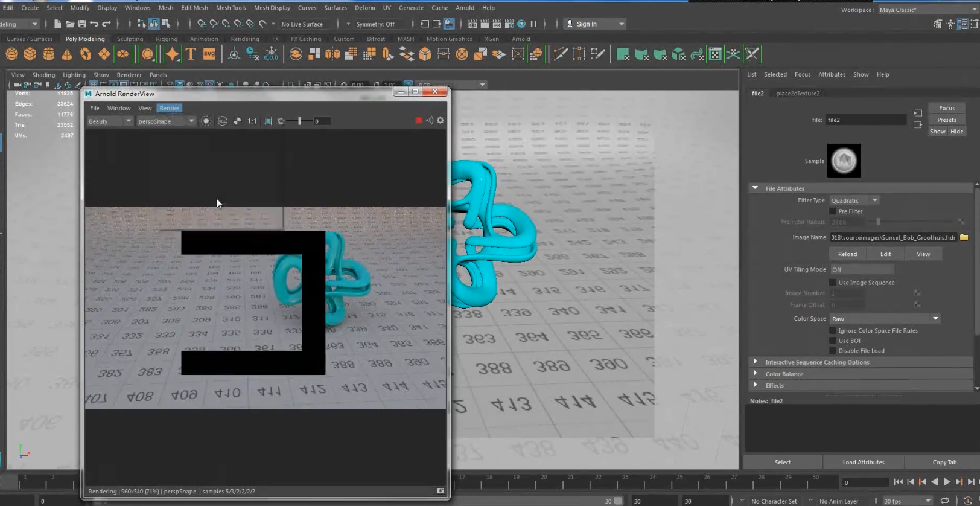Click the Load Attributes button
This screenshot has height=506, width=980.
click(864, 462)
